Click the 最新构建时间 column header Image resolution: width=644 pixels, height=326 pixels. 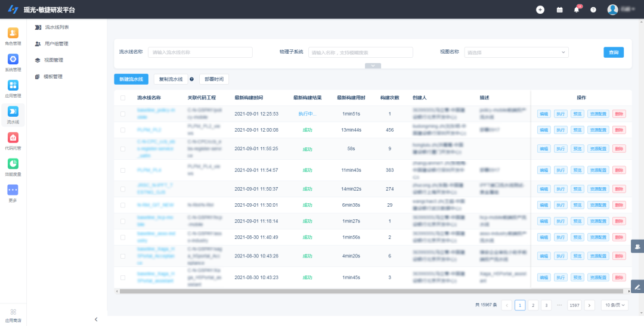249,98
